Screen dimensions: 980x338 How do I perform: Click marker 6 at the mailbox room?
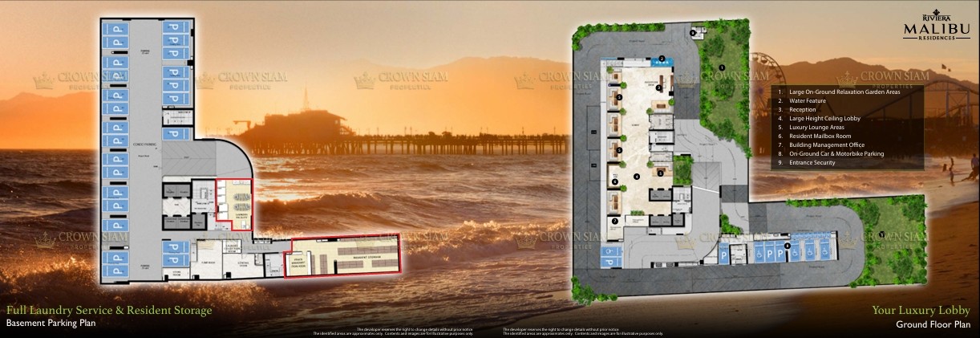pos(614,181)
